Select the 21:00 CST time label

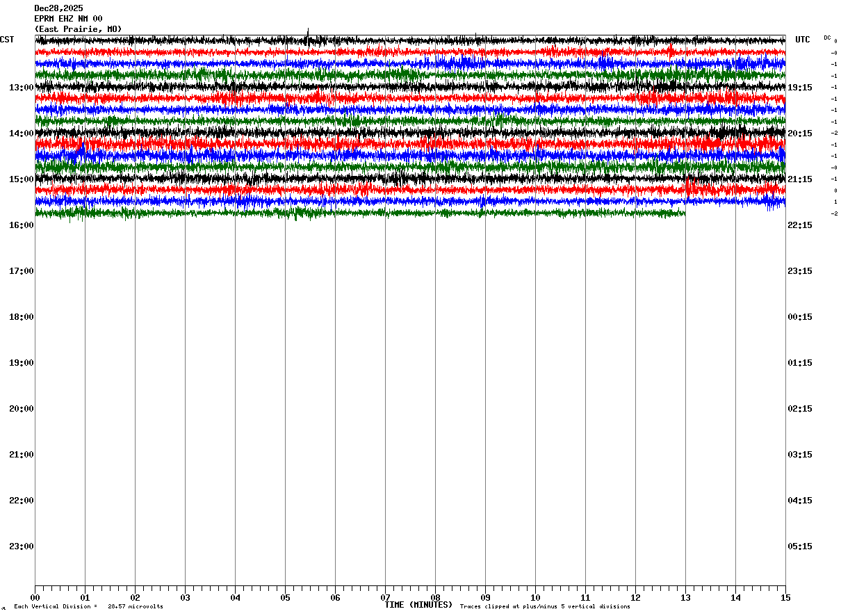pos(22,455)
